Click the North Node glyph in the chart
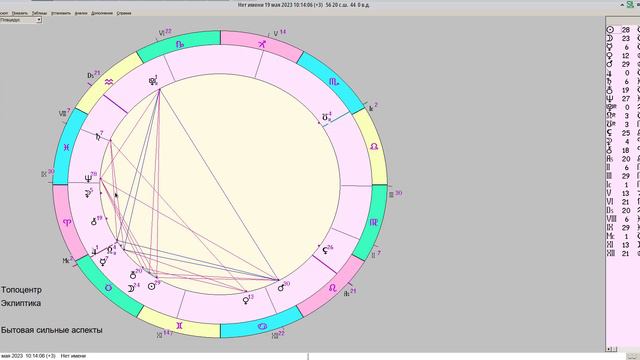The height and width of the screenshot is (360, 640). (110, 250)
